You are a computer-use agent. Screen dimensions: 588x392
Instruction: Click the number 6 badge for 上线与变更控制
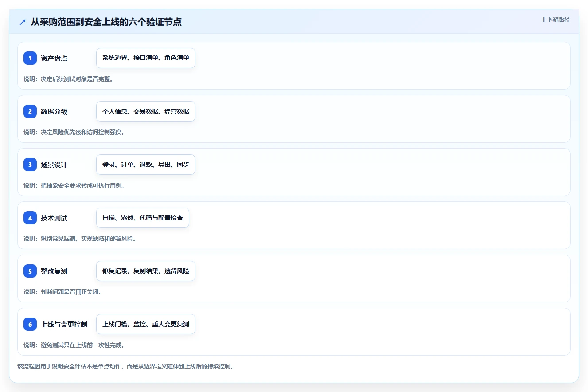tap(30, 324)
